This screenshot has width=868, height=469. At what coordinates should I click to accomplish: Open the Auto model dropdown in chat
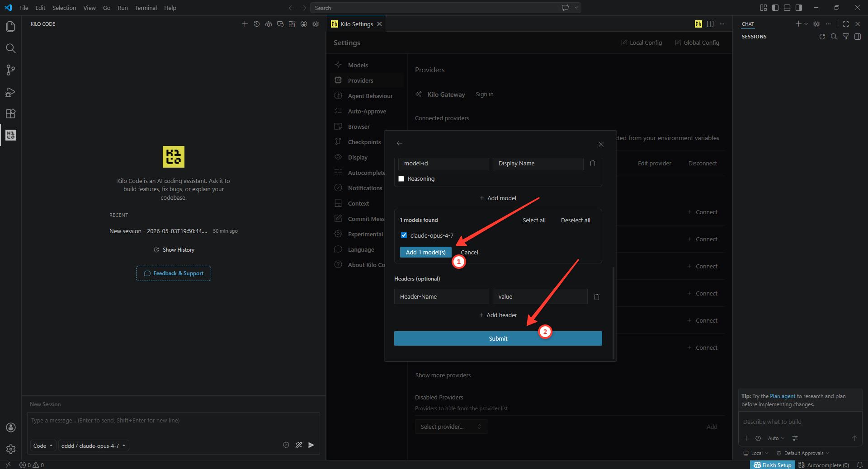click(x=776, y=438)
